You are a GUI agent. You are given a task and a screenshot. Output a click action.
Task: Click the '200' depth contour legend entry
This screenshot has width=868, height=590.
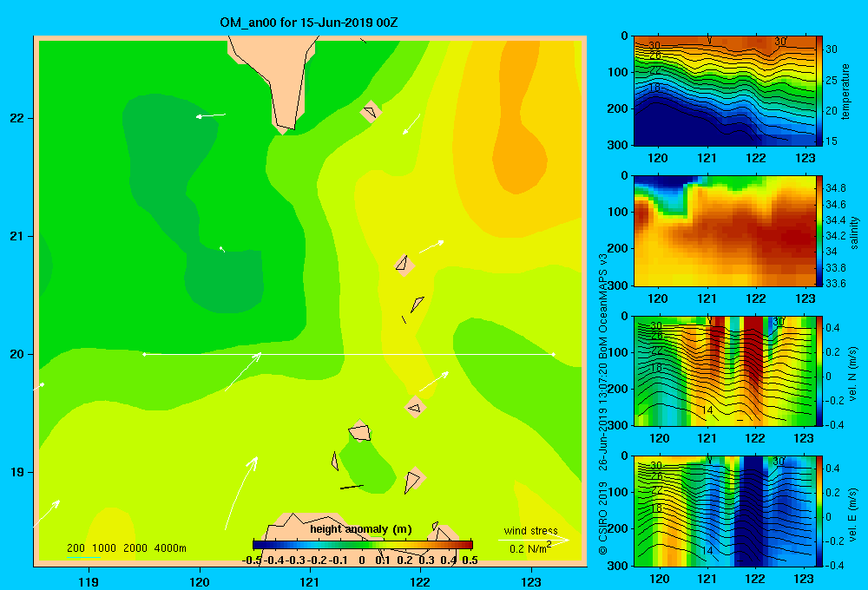(x=76, y=548)
